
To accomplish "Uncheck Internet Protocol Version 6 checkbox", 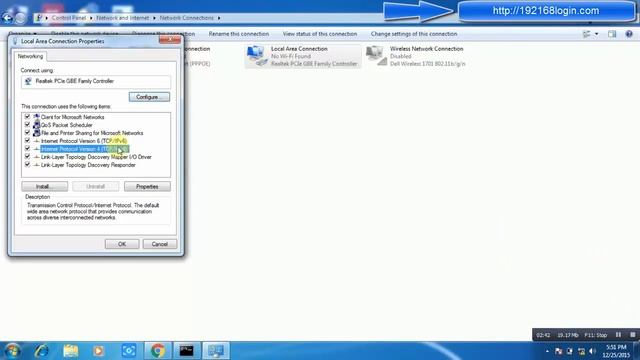I will coord(27,140).
